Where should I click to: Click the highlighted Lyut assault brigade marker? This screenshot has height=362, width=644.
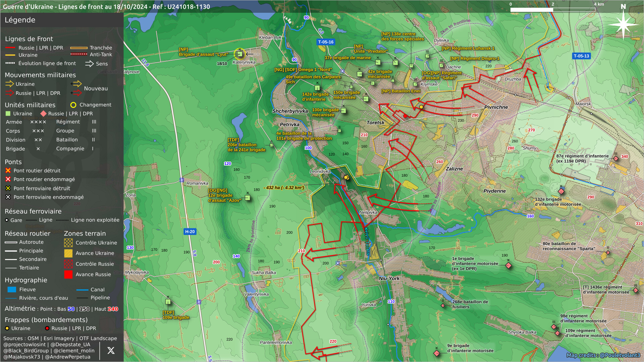tap(239, 54)
